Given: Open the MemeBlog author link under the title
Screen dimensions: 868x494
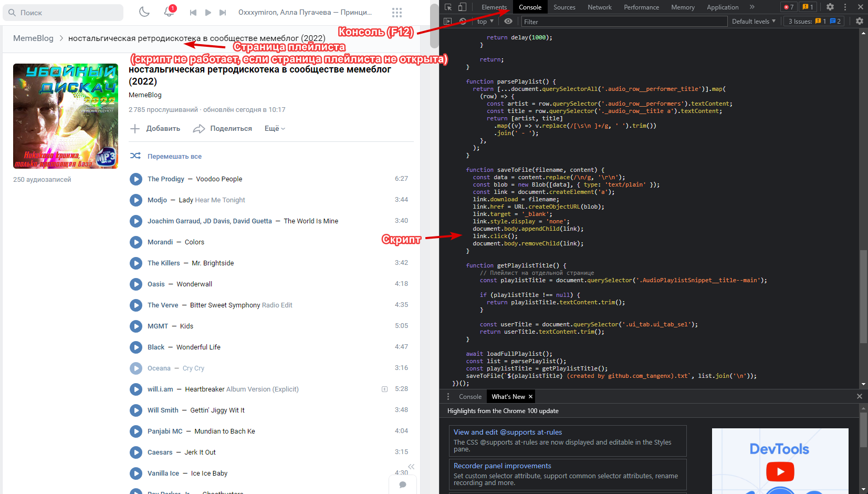Looking at the screenshot, I should click(145, 95).
